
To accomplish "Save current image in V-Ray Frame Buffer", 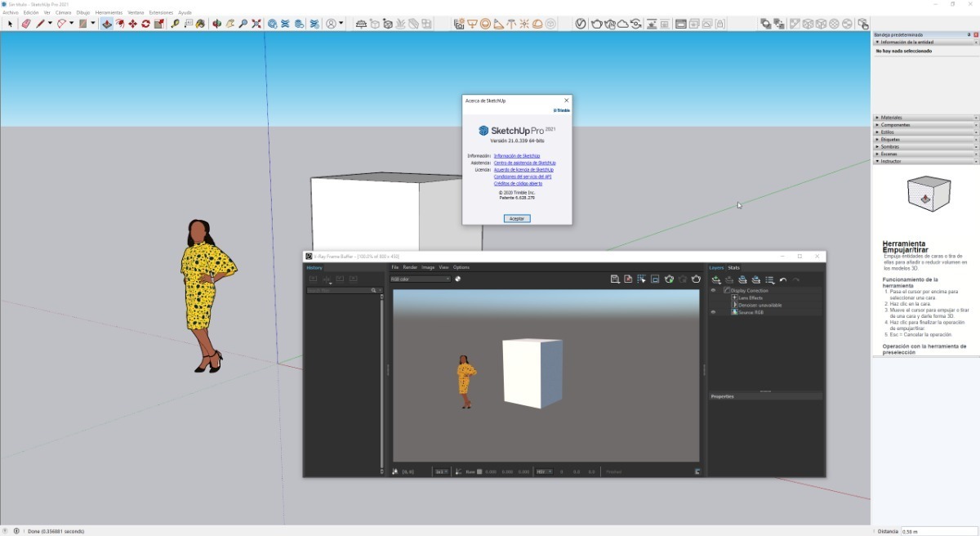I will click(x=614, y=279).
